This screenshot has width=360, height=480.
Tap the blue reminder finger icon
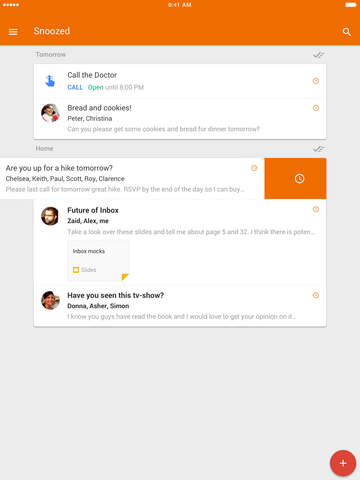point(50,81)
